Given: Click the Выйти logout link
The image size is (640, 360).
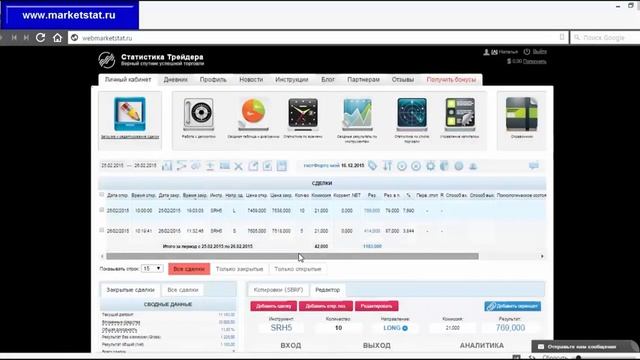Looking at the screenshot, I should [540, 52].
